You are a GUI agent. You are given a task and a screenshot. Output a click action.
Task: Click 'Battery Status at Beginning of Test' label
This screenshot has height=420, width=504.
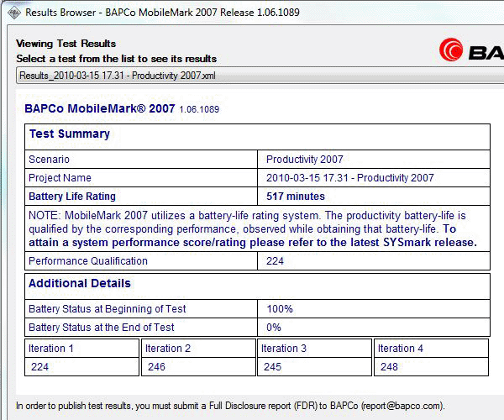[108, 309]
